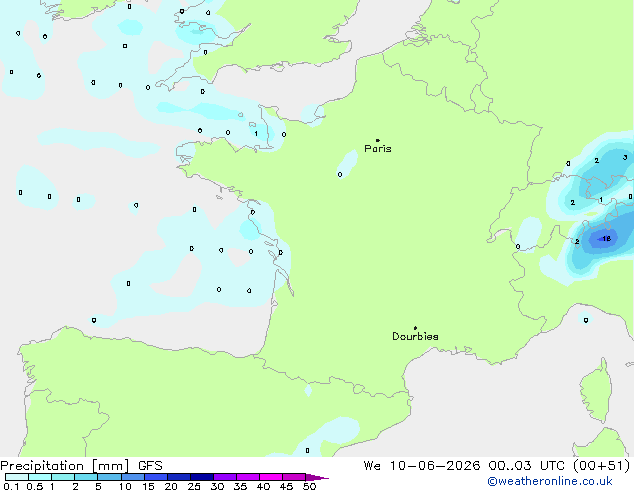Click the 0.5 legend scale label
This screenshot has height=490, width=634.
35,486
